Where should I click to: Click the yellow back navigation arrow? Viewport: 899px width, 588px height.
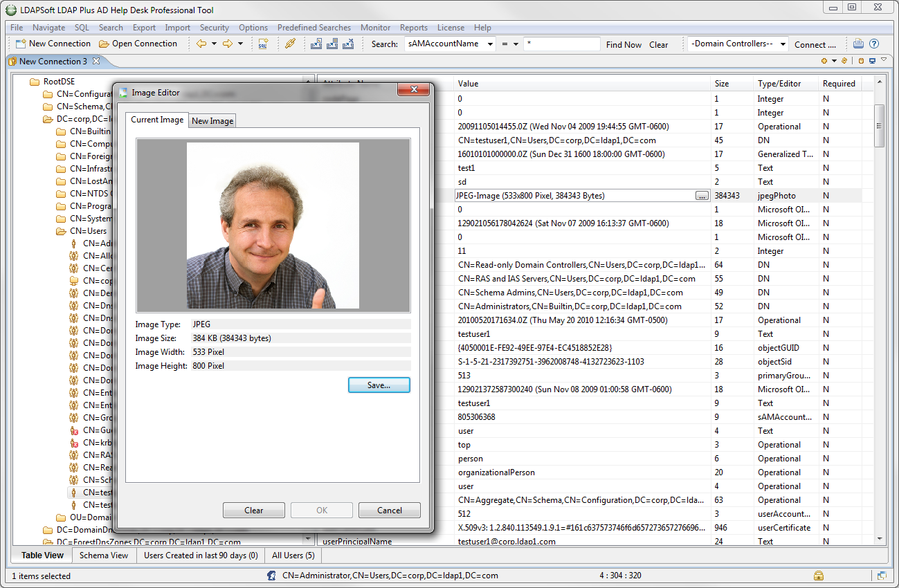coord(201,44)
